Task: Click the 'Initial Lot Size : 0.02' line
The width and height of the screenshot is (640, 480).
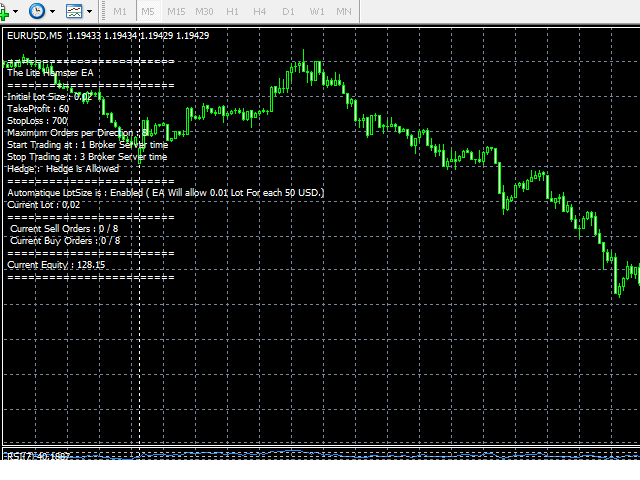Action: [x=50, y=97]
